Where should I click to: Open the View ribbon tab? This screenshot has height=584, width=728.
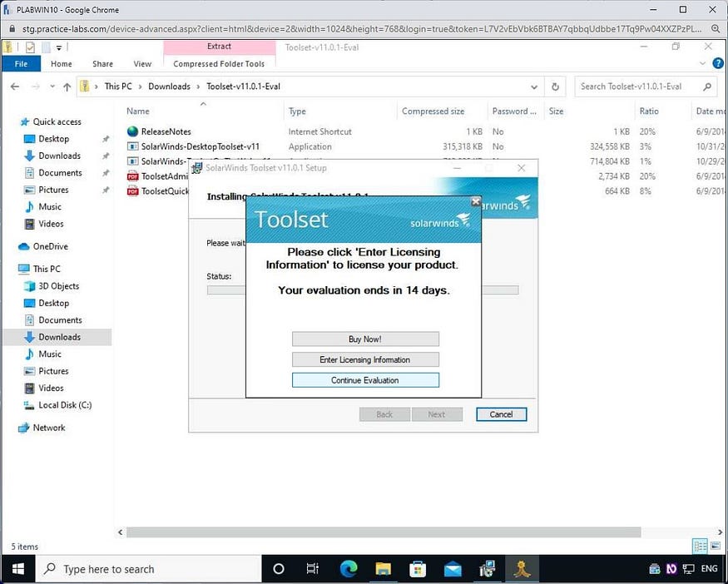(x=142, y=64)
